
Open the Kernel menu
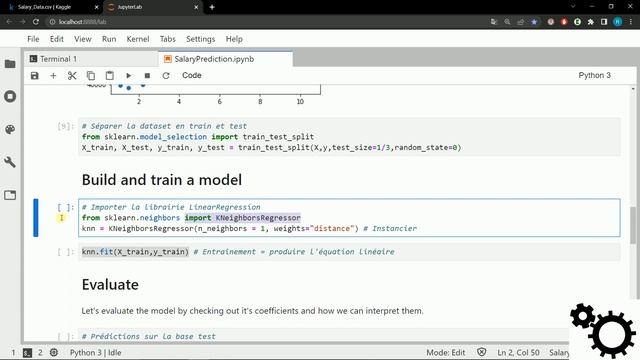[138, 39]
